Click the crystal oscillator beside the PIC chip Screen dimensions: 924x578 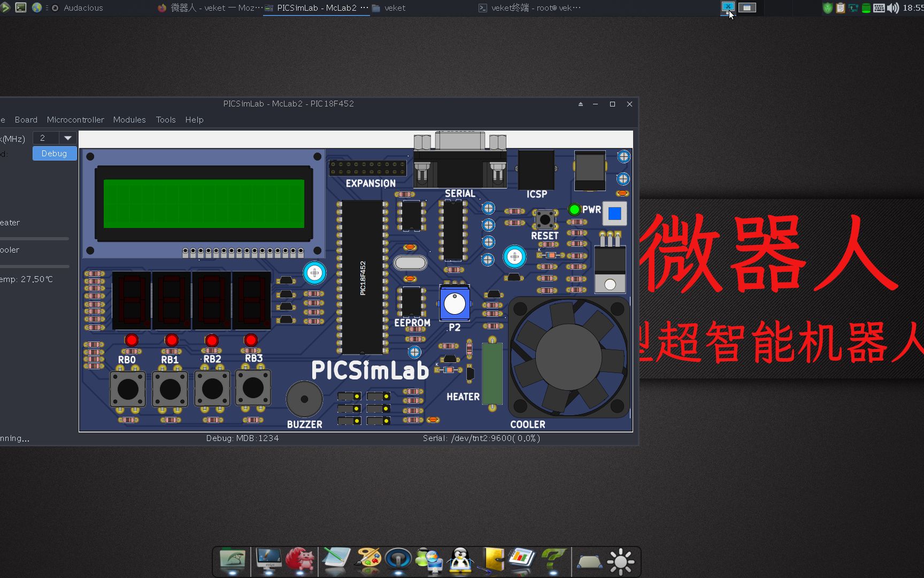tap(410, 263)
